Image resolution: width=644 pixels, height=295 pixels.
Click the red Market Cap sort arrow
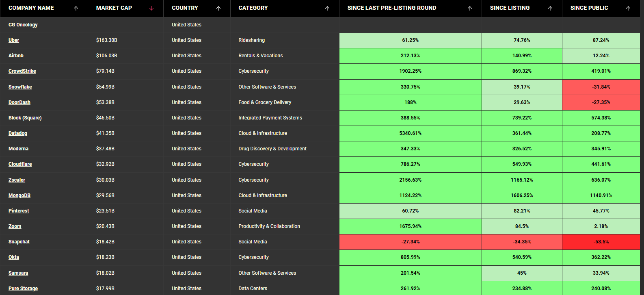pyautogui.click(x=151, y=8)
